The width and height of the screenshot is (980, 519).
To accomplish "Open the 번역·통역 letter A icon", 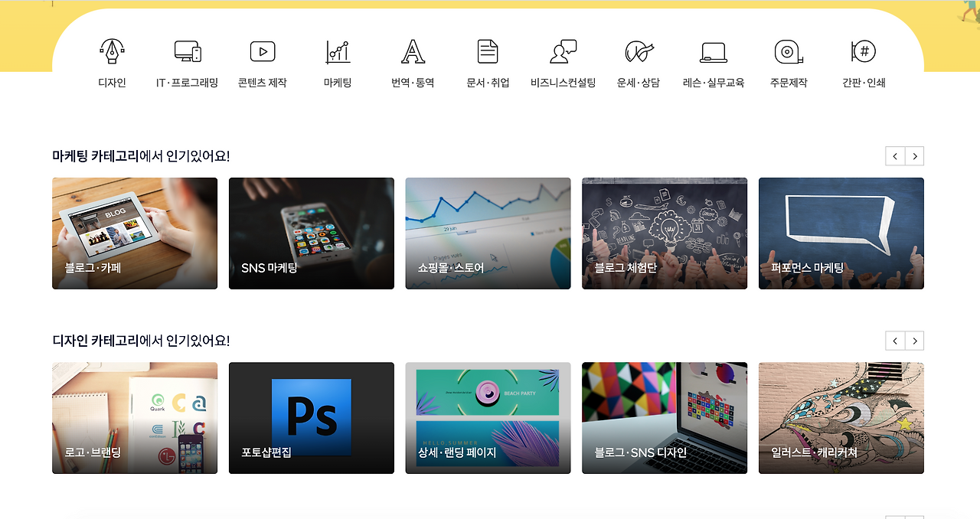I will (x=413, y=51).
